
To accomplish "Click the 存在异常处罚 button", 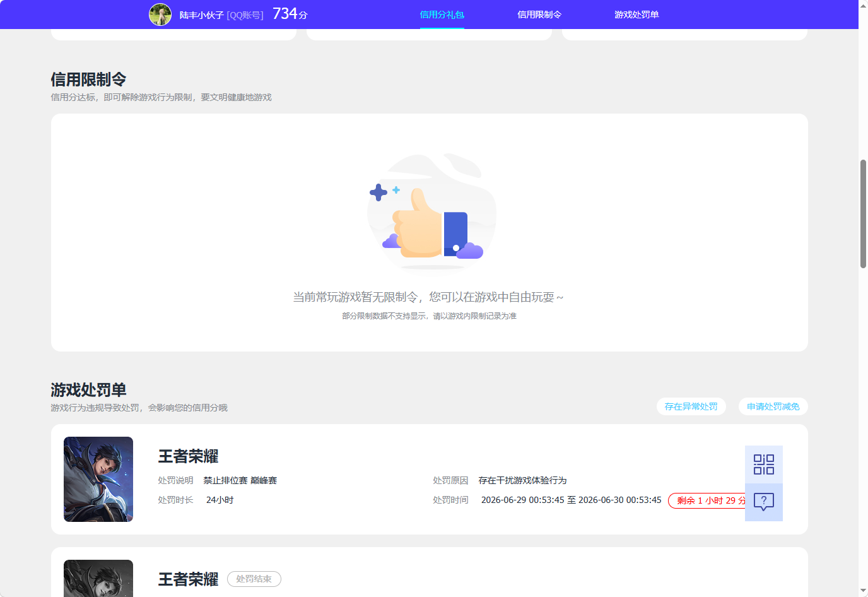I will 691,406.
